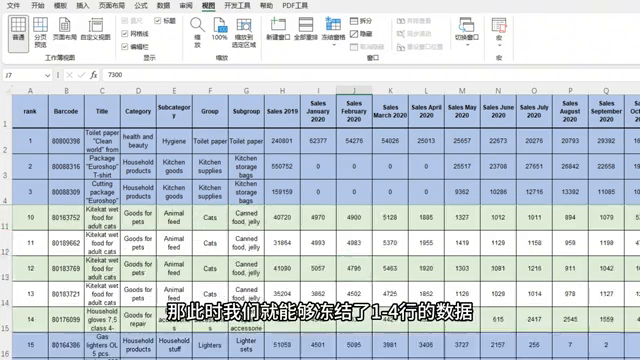Select cell containing 550752
This screenshot has width=640, height=360.
point(282,167)
